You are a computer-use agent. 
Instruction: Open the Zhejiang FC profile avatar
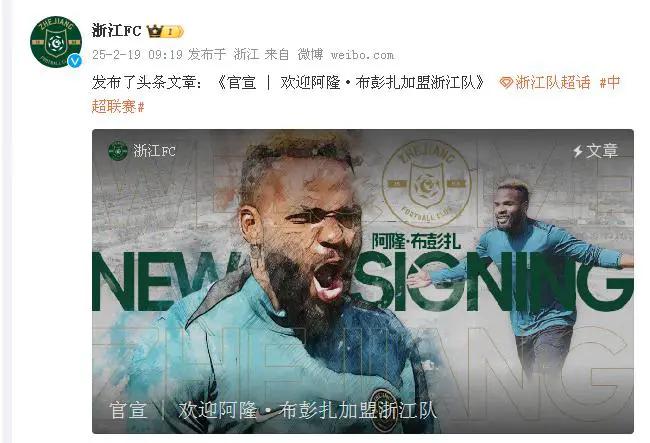(x=56, y=42)
